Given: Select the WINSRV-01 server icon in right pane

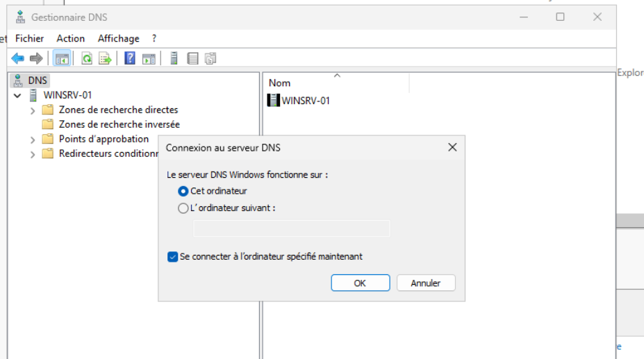Looking at the screenshot, I should coord(274,101).
